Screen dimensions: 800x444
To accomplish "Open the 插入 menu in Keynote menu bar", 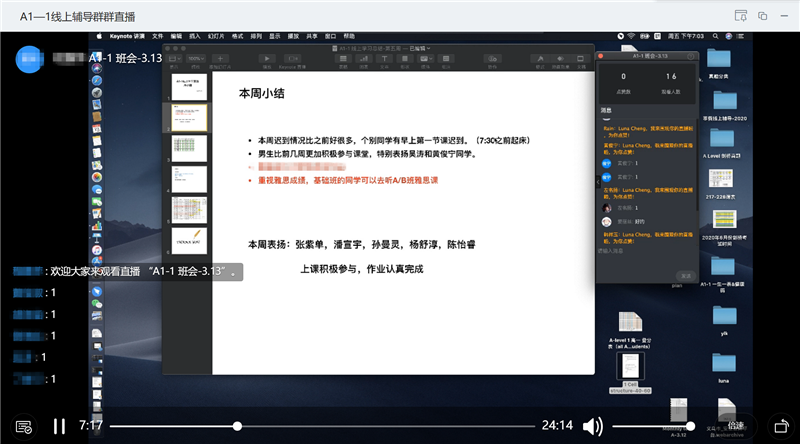I will pyautogui.click(x=194, y=36).
